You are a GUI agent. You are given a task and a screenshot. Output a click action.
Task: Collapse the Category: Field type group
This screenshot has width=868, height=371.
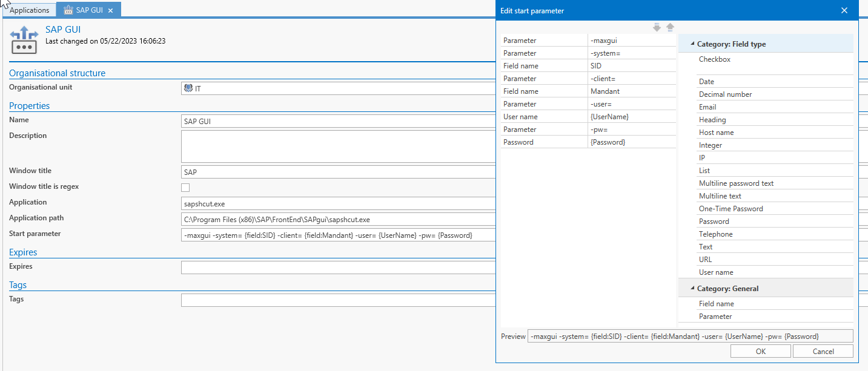coord(692,44)
